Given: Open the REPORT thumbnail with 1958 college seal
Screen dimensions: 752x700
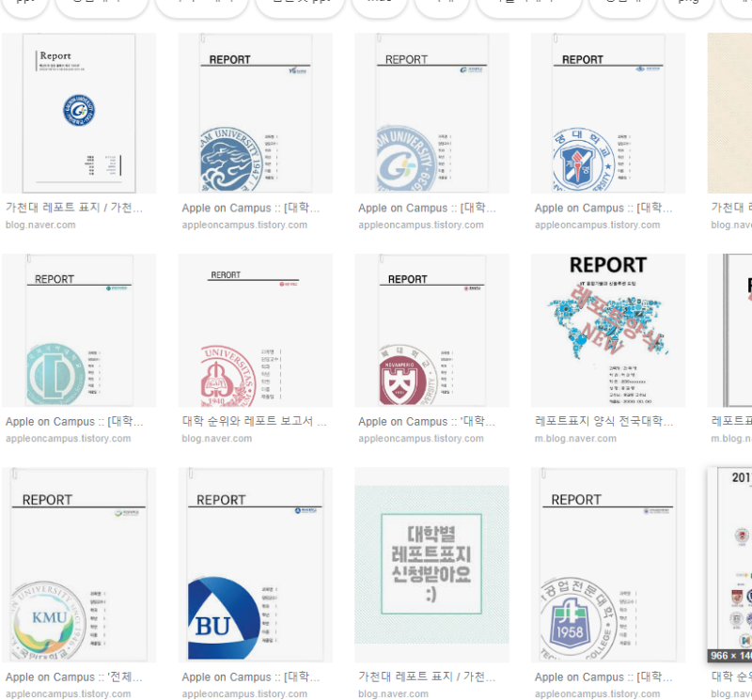Looking at the screenshot, I should tap(608, 565).
